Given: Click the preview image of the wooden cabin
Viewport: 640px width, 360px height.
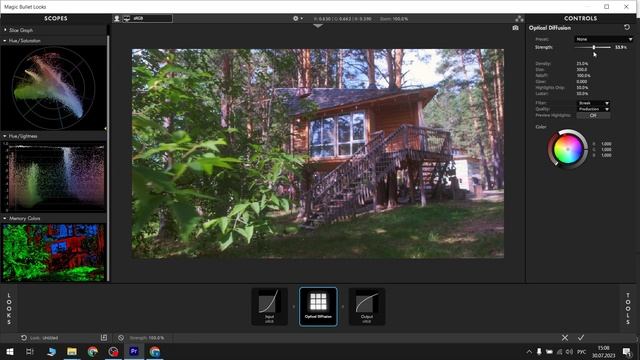Looking at the screenshot, I should click(x=318, y=153).
